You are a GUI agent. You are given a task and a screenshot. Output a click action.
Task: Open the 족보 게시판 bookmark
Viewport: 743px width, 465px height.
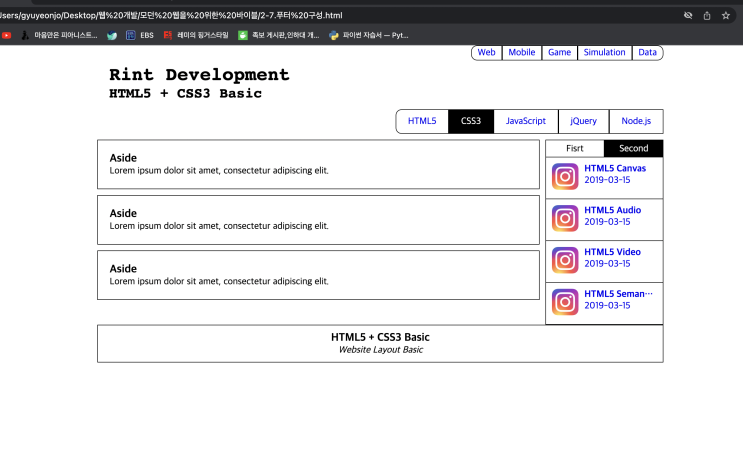[x=279, y=35]
